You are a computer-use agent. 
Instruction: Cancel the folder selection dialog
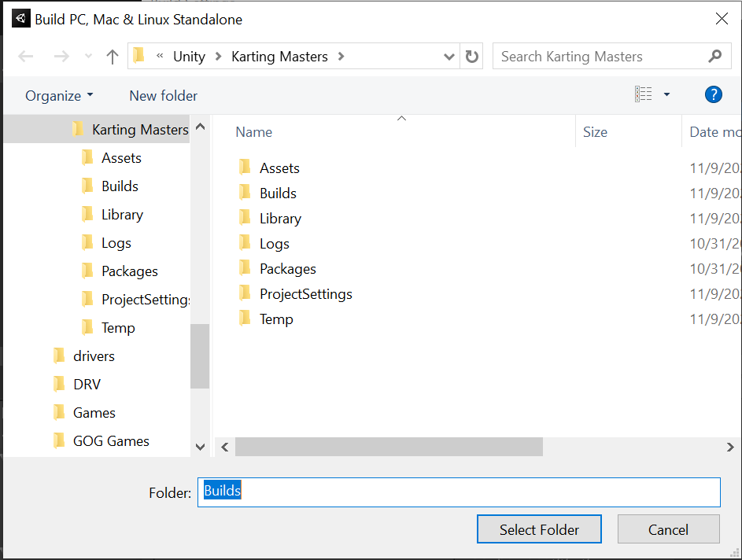[x=668, y=529]
